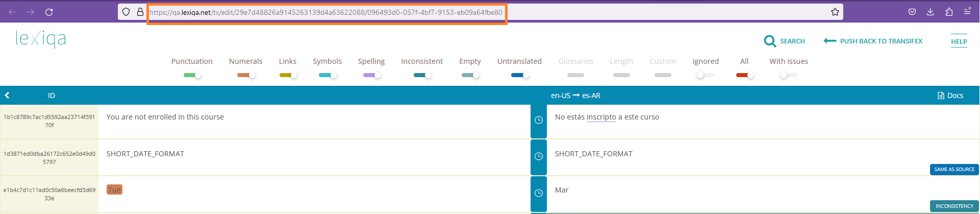980x214 pixels.
Task: Toggle the Numerals filter slider
Action: [246, 75]
